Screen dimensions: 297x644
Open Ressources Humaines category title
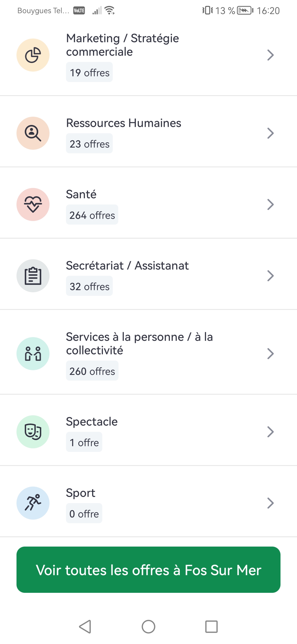tap(124, 123)
